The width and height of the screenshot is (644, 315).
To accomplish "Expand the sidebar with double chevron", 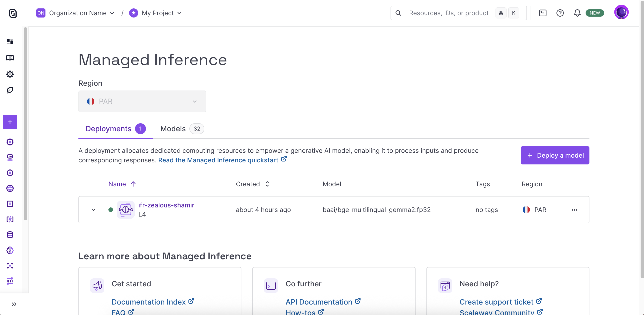I will coord(14,304).
